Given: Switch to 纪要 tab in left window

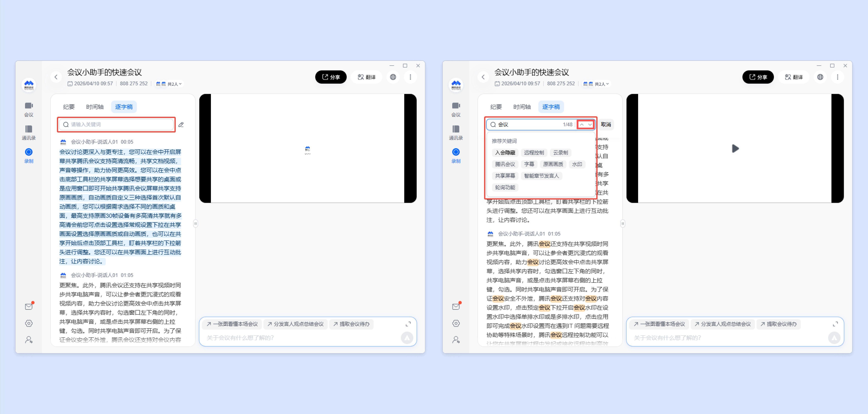Looking at the screenshot, I should (69, 107).
